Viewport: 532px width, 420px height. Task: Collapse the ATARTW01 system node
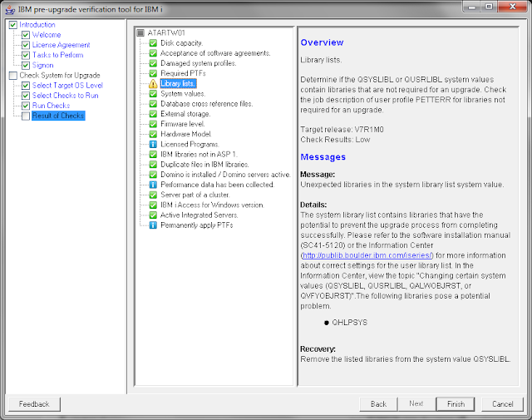click(x=140, y=33)
